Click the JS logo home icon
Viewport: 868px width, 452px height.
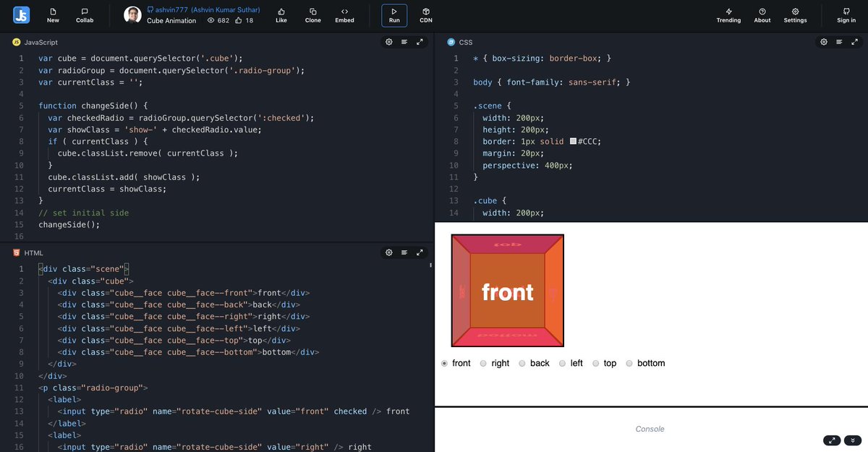[22, 15]
